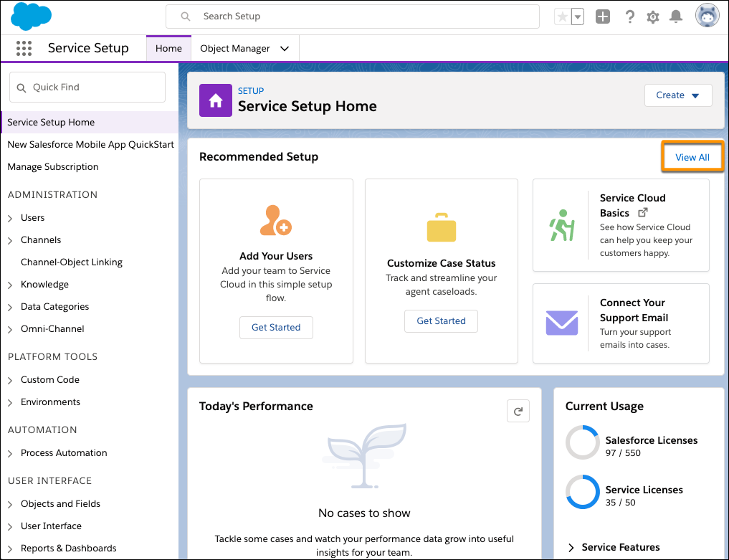Expand the Reports & Dashboards node
Image resolution: width=729 pixels, height=560 pixels.
[10, 549]
